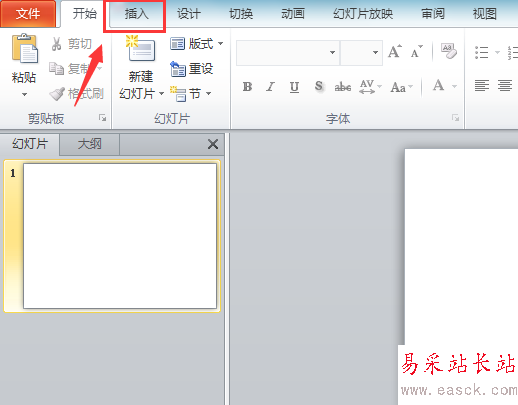Open the 剪贴板 clipboard dialog launcher
This screenshot has width=518, height=405.
pyautogui.click(x=103, y=118)
